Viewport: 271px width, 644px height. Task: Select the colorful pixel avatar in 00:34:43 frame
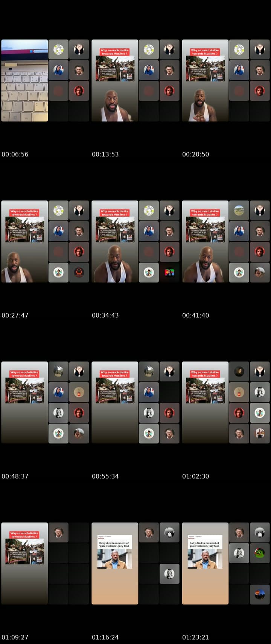coord(169,272)
